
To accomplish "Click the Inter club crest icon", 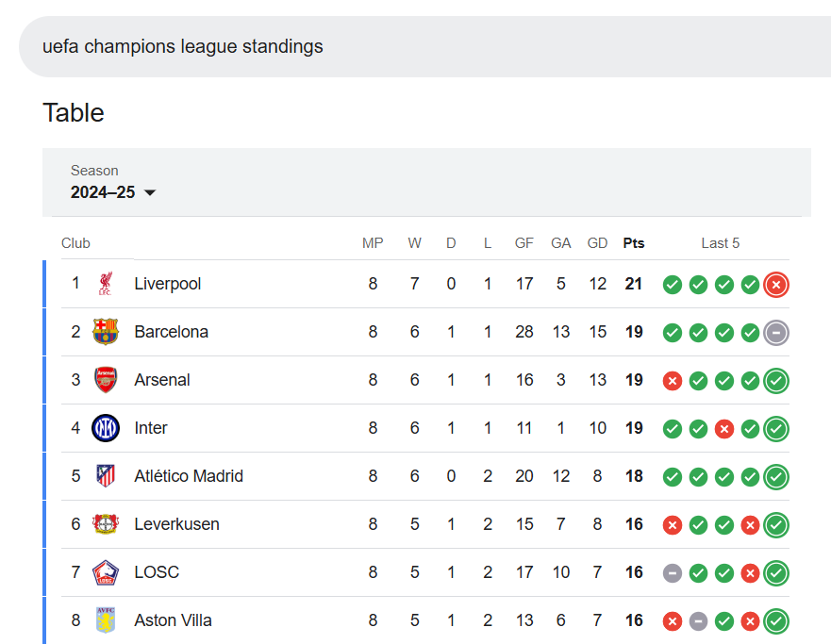I will coord(106,428).
